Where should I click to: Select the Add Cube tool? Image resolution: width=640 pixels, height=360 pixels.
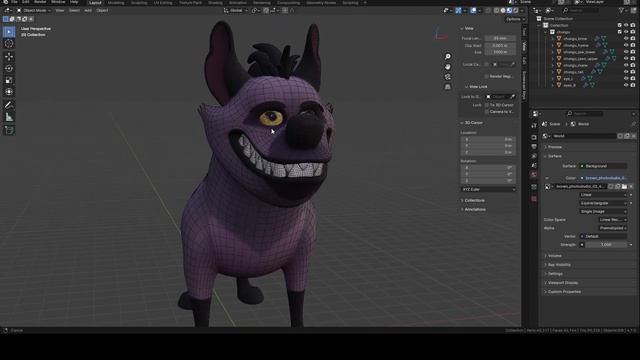coord(9,130)
